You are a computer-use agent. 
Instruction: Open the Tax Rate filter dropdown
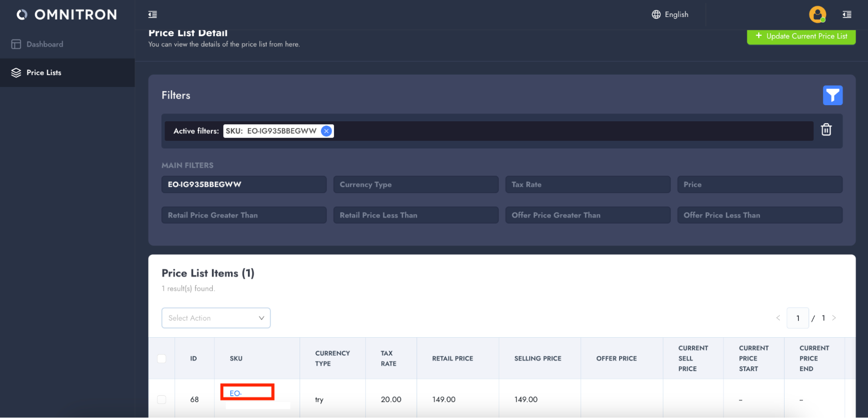click(587, 185)
